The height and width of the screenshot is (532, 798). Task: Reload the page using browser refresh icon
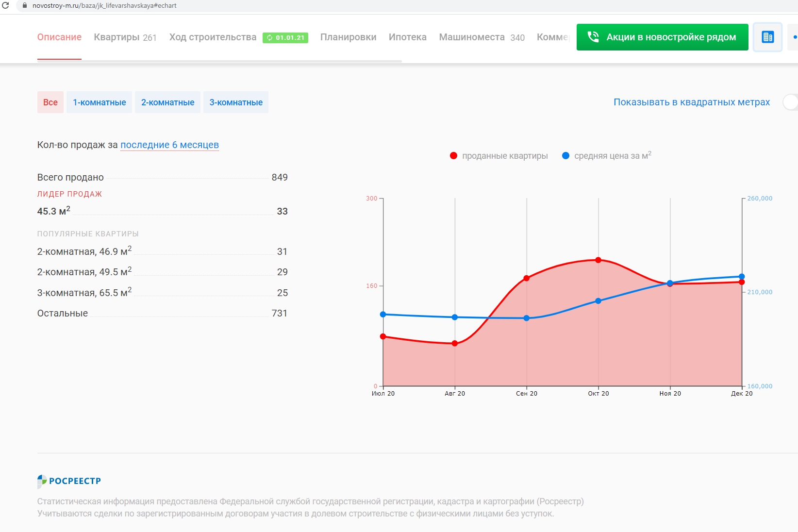[6, 5]
